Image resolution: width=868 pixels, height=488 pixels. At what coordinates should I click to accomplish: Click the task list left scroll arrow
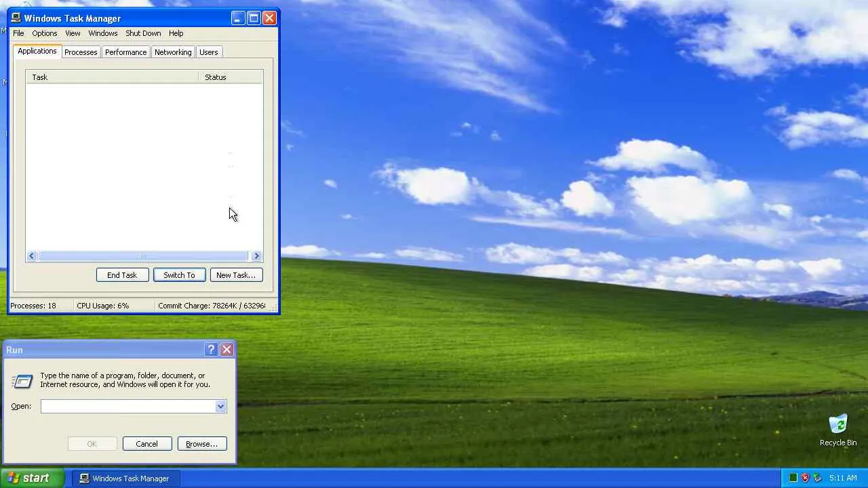pos(31,256)
